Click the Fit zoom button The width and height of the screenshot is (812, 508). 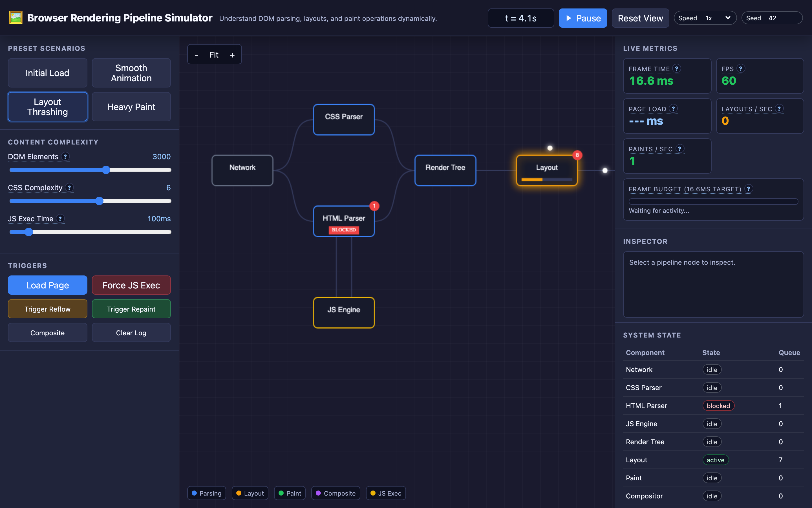click(214, 55)
